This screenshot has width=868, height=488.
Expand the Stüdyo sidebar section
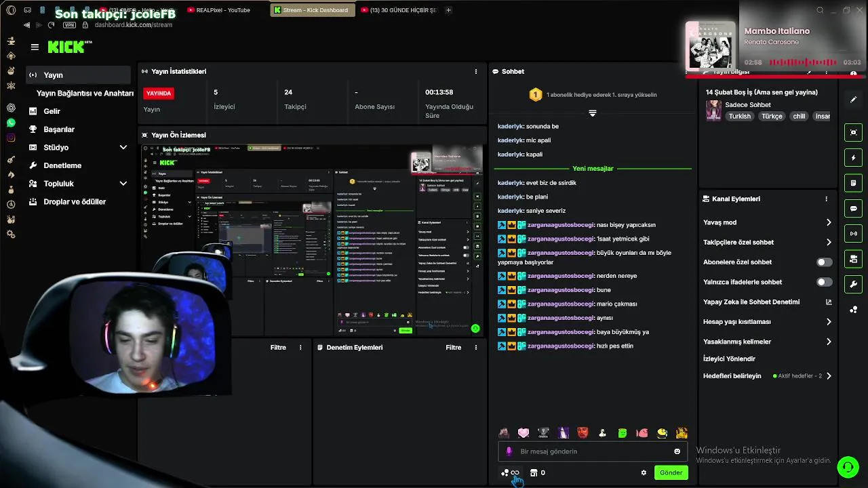pos(123,148)
